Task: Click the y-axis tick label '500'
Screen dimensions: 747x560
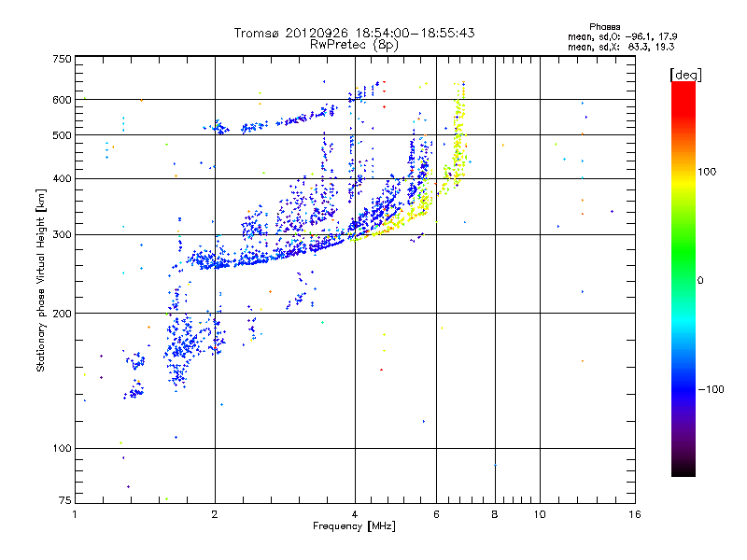Action: [63, 135]
